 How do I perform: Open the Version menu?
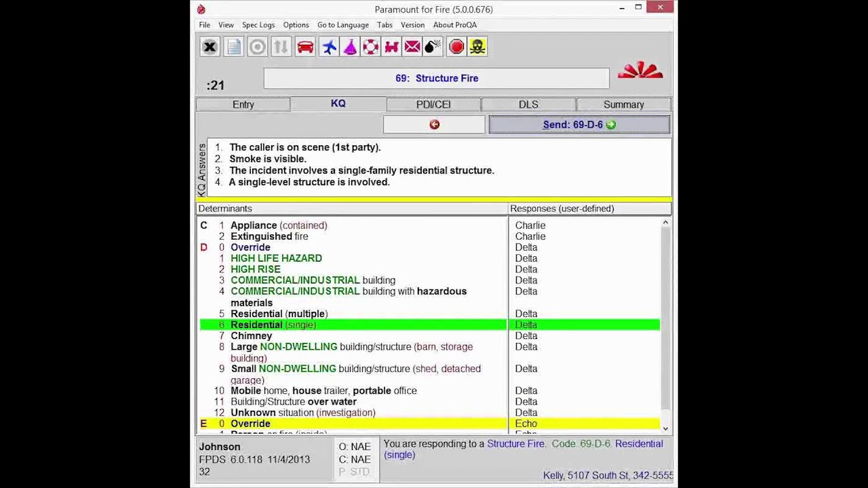click(x=412, y=25)
